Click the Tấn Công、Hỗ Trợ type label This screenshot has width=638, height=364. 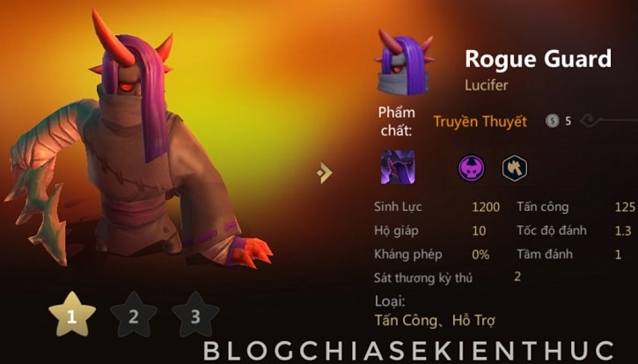[x=435, y=321]
